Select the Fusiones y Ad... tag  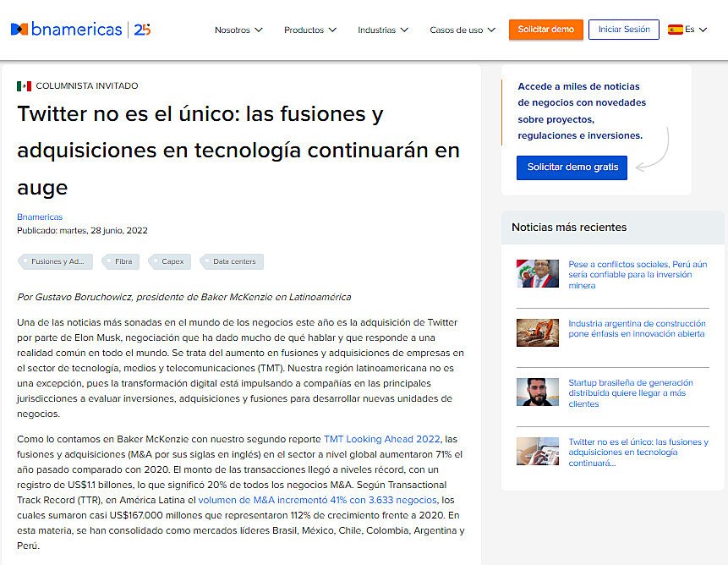(x=56, y=261)
